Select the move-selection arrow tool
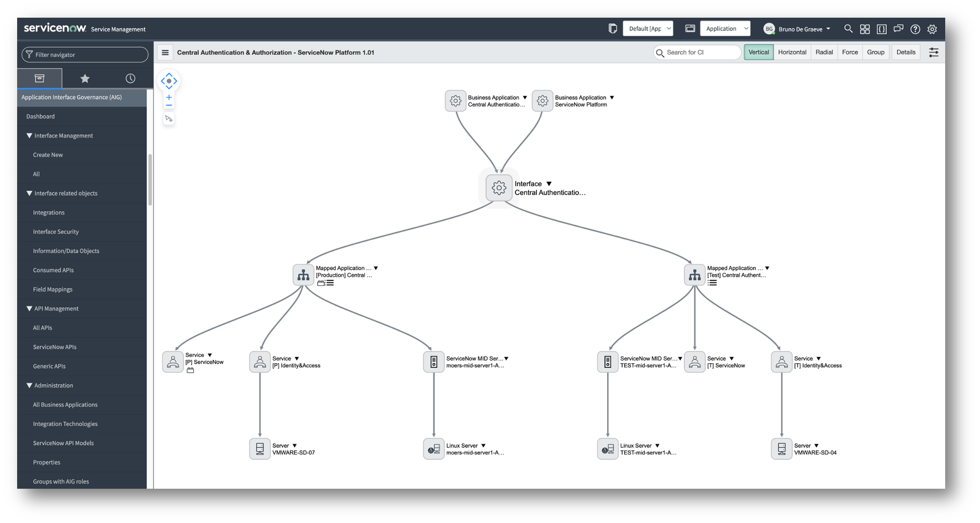 click(x=168, y=118)
